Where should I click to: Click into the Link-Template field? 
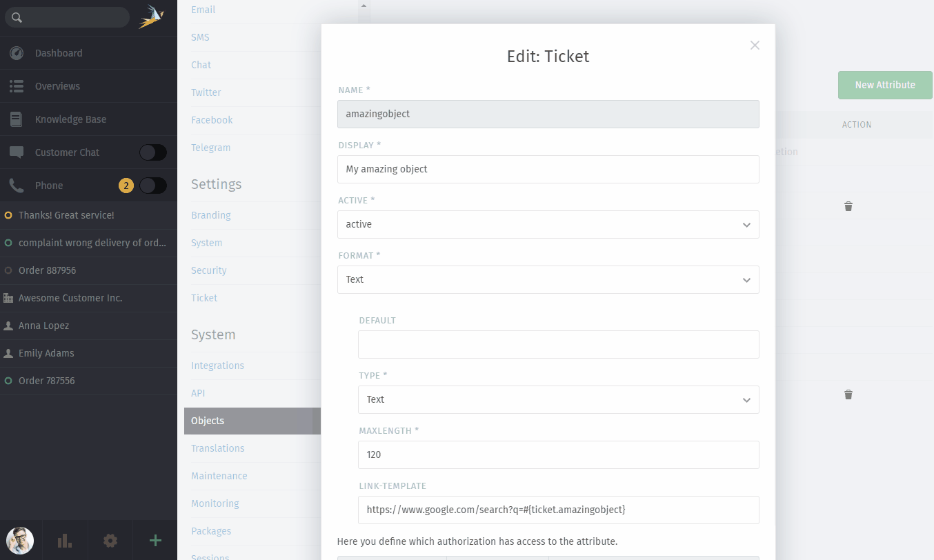pos(559,510)
